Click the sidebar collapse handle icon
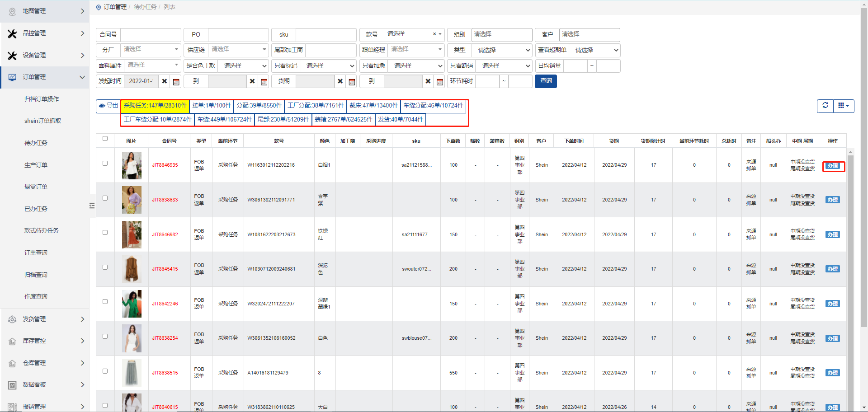Viewport: 868px width, 412px height. click(x=92, y=206)
